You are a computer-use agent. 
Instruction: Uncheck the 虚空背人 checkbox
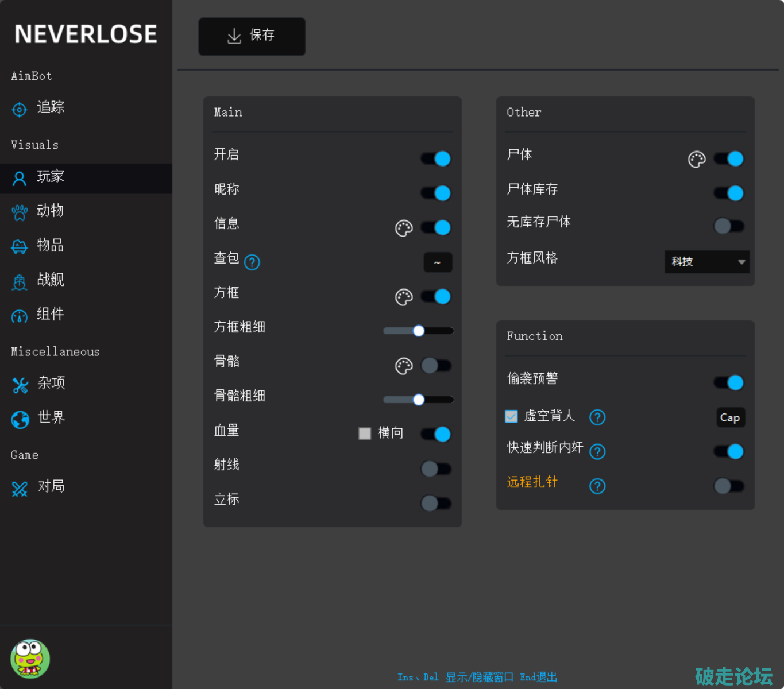[511, 416]
